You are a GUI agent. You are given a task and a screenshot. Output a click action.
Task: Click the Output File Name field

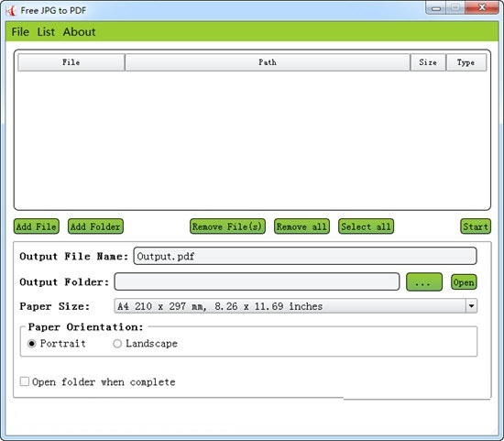(x=305, y=256)
